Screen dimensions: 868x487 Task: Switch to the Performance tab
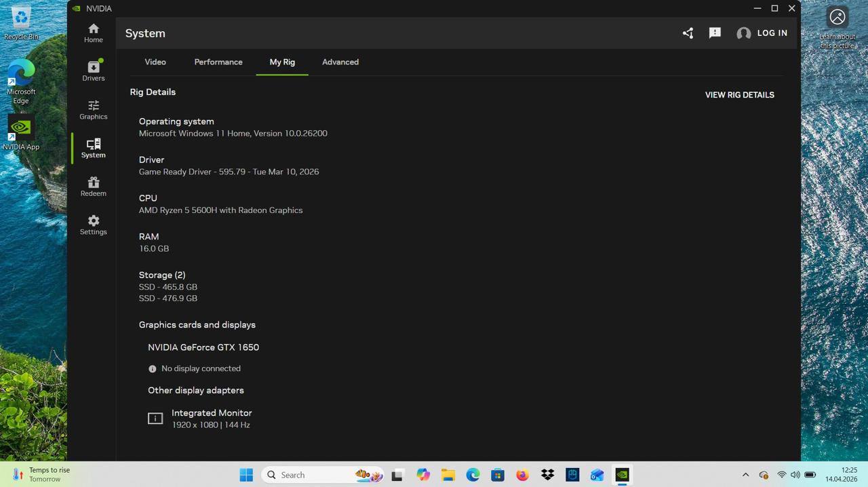coord(218,62)
